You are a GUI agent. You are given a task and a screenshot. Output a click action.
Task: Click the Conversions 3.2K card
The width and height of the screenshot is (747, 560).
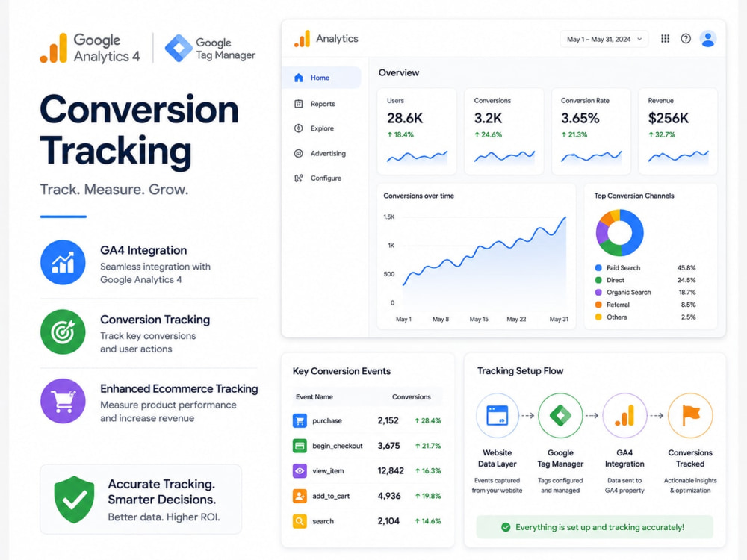(504, 131)
